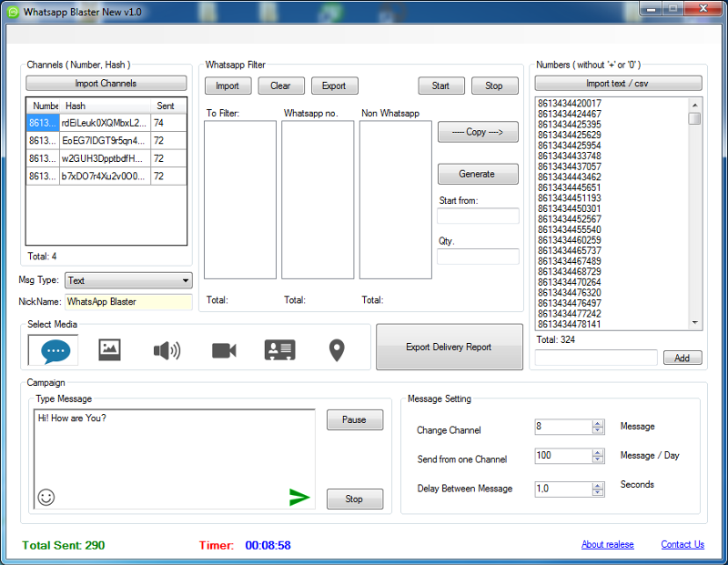
Task: Increase Delay Between Message seconds
Action: coord(598,486)
